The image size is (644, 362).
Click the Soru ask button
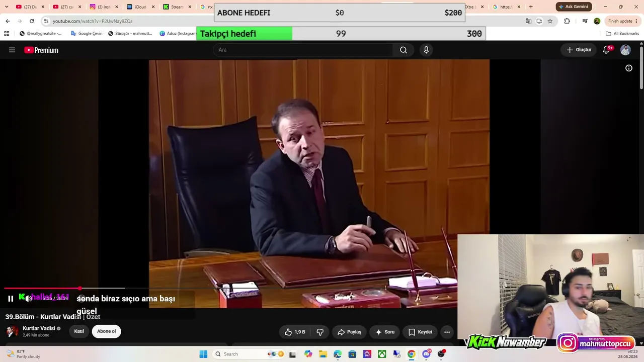pos(385,332)
